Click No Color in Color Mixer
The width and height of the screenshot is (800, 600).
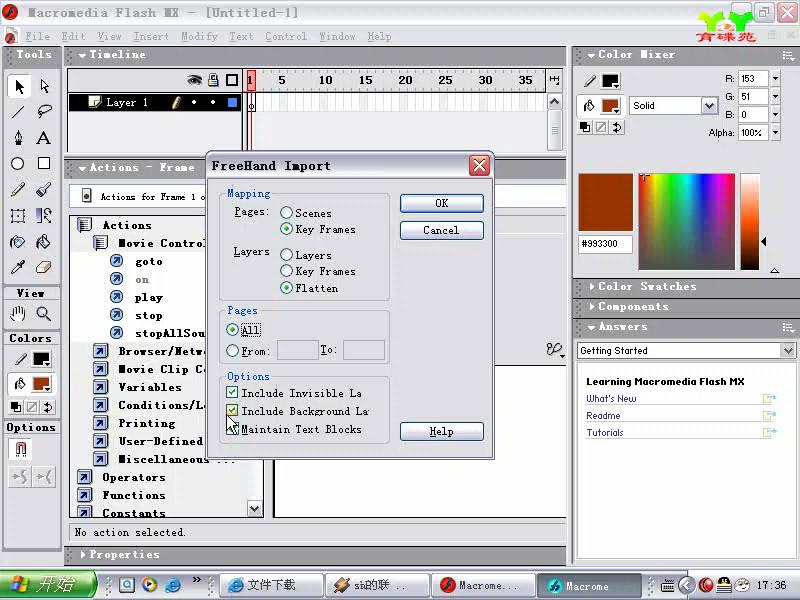[602, 127]
